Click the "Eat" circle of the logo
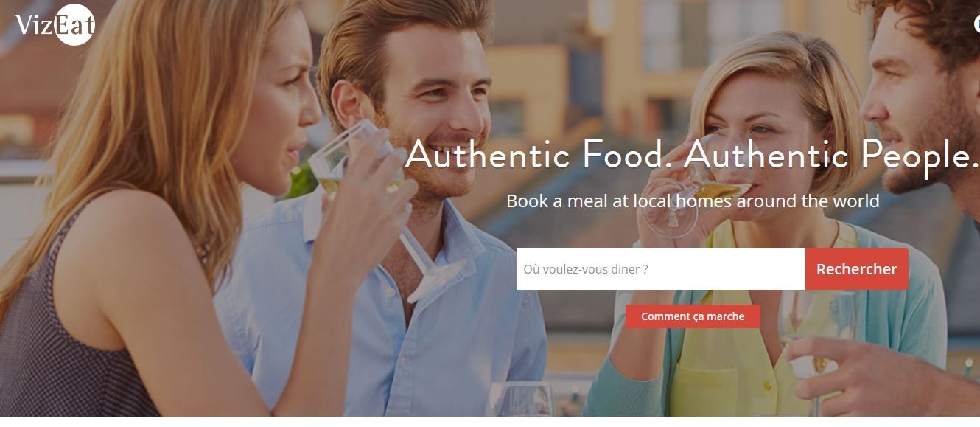Image resolution: width=980 pixels, height=427 pixels. [74, 25]
